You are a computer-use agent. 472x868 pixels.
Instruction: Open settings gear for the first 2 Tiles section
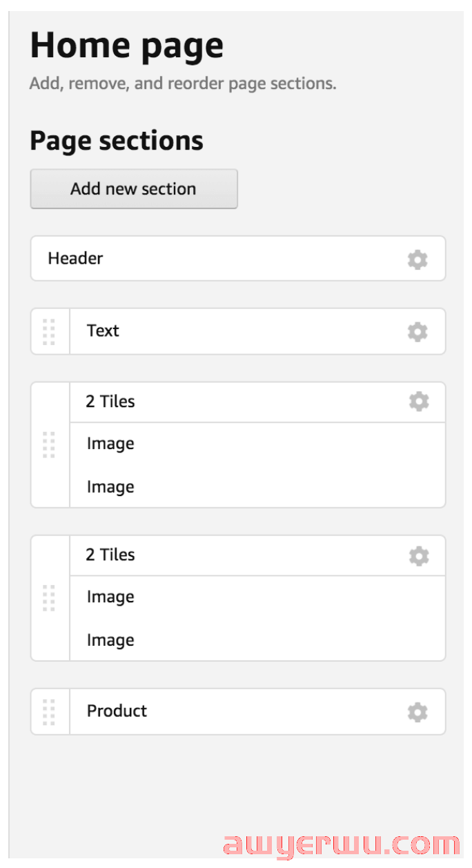(x=419, y=402)
